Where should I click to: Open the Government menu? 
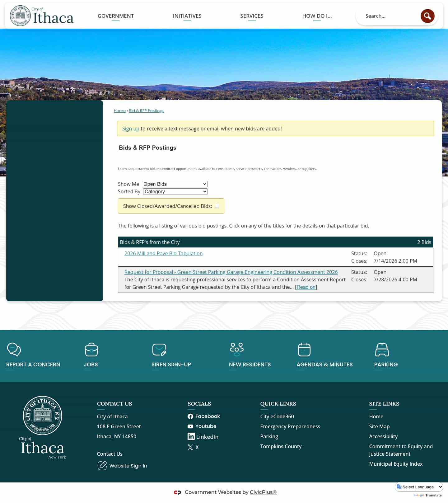[x=116, y=16]
